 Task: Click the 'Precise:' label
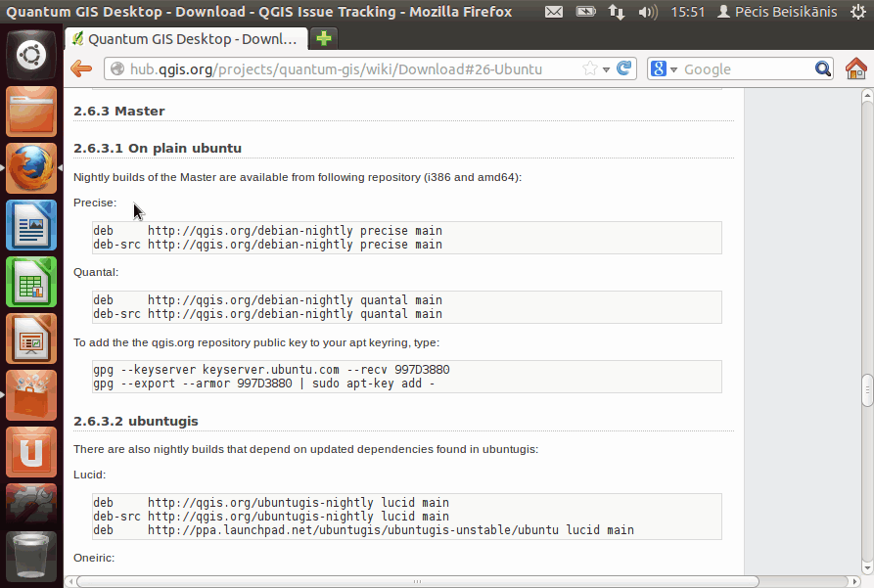click(95, 203)
